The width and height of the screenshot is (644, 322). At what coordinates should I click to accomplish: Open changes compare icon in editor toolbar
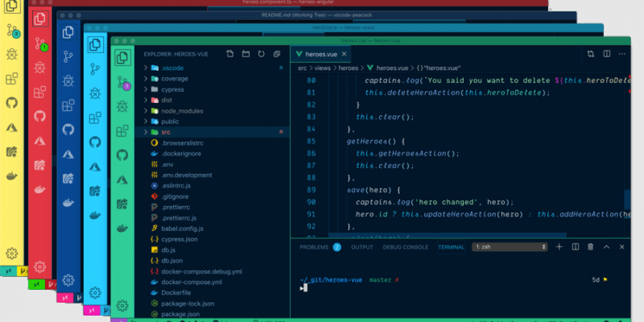coord(590,54)
